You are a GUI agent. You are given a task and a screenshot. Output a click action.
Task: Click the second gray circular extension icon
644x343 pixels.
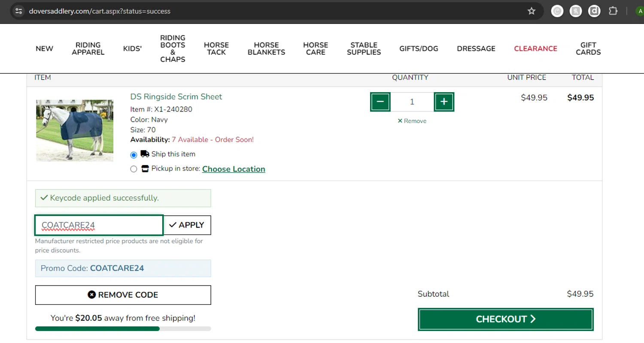click(x=576, y=11)
